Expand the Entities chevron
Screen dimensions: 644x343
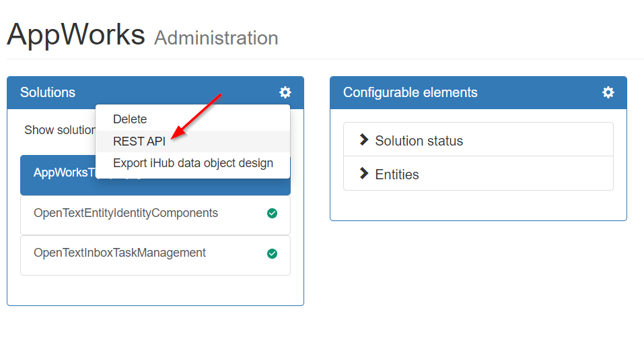click(363, 174)
